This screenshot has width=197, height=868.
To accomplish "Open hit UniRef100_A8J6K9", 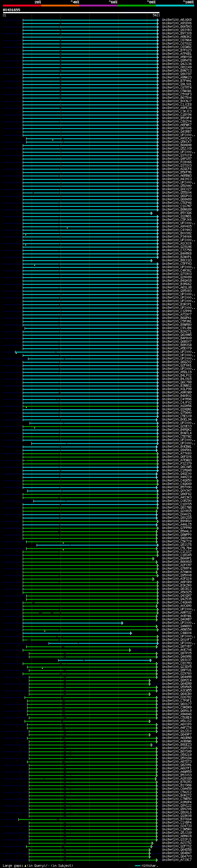I will [177, 20].
